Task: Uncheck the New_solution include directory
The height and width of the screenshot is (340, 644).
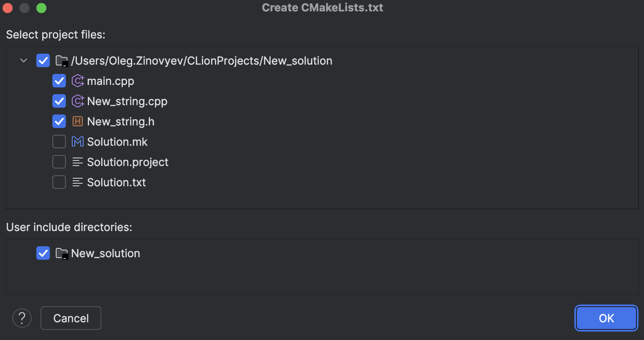Action: [x=43, y=253]
